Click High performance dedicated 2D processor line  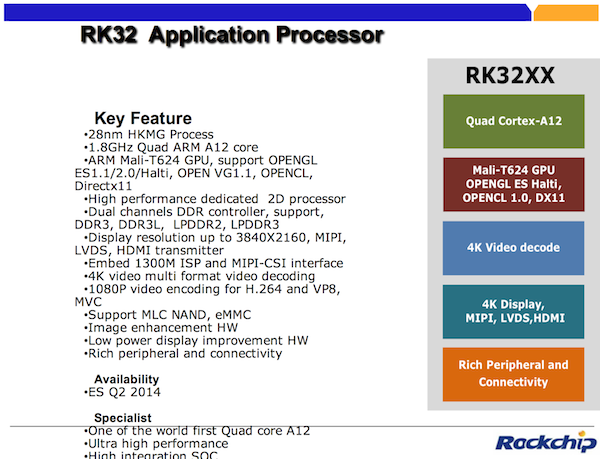point(214,199)
